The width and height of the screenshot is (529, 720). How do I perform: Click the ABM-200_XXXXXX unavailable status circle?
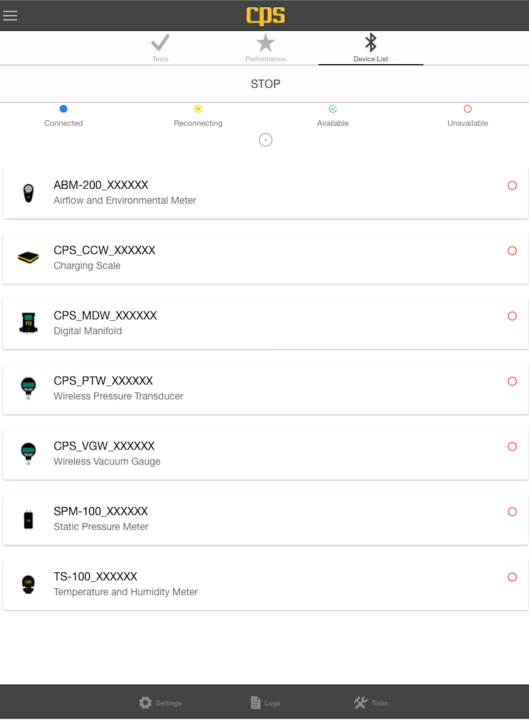pos(512,186)
